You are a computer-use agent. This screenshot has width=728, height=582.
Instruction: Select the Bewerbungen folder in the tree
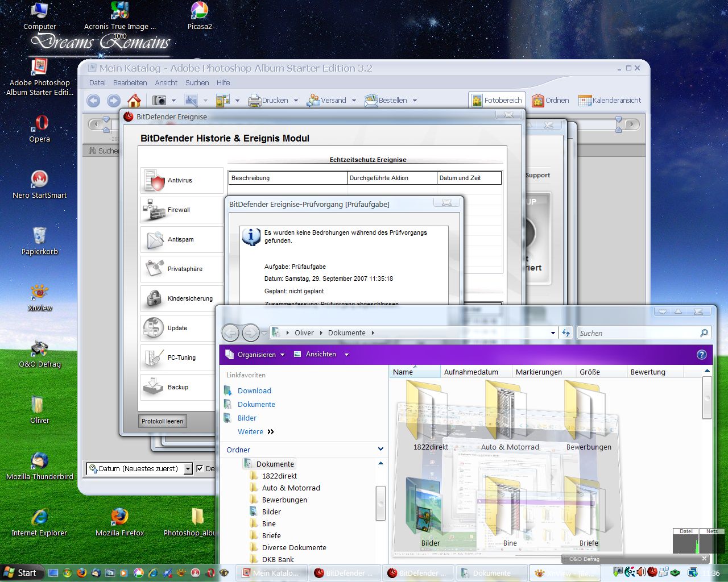(284, 500)
